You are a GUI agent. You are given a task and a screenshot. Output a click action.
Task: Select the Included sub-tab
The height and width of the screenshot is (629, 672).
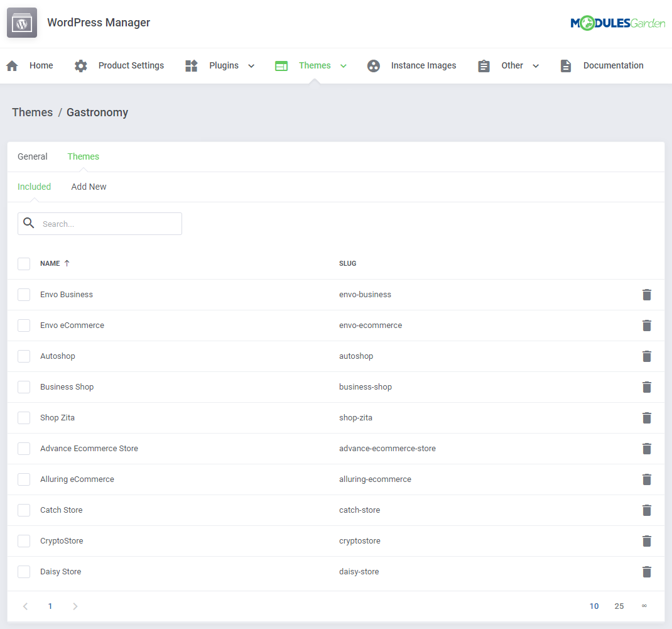(35, 187)
